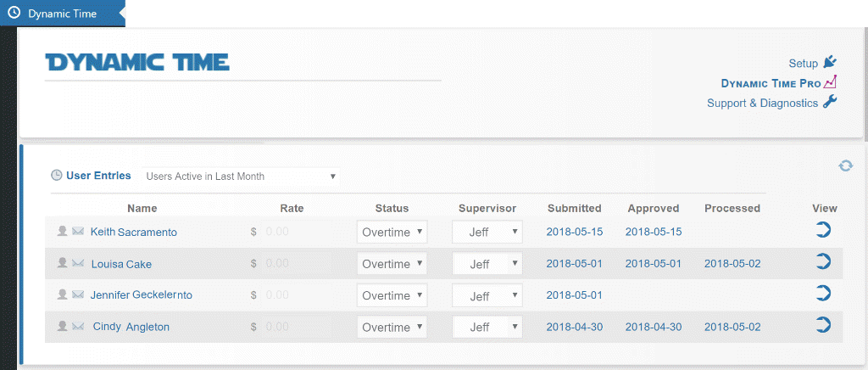Click the Status column header
Image resolution: width=868 pixels, height=370 pixels.
click(x=392, y=208)
